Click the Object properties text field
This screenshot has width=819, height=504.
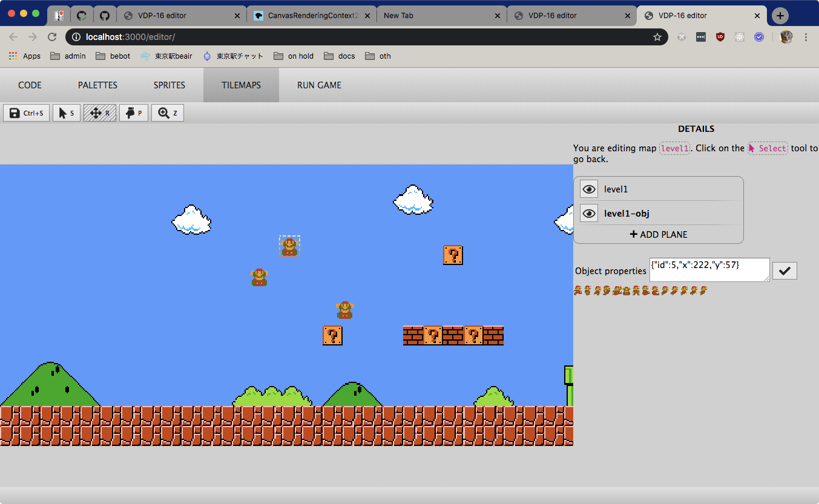click(x=709, y=269)
